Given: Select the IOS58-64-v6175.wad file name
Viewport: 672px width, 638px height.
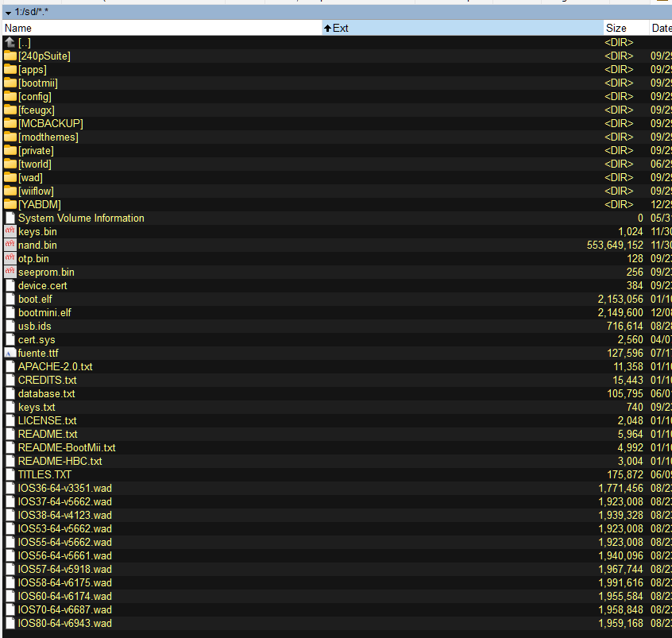Looking at the screenshot, I should (64, 582).
